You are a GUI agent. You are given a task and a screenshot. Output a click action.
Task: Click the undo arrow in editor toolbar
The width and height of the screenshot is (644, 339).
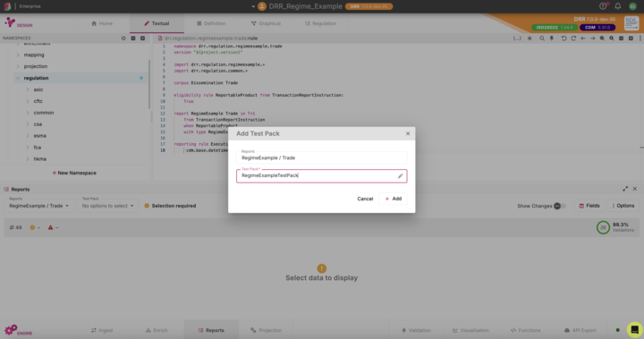pyautogui.click(x=563, y=38)
